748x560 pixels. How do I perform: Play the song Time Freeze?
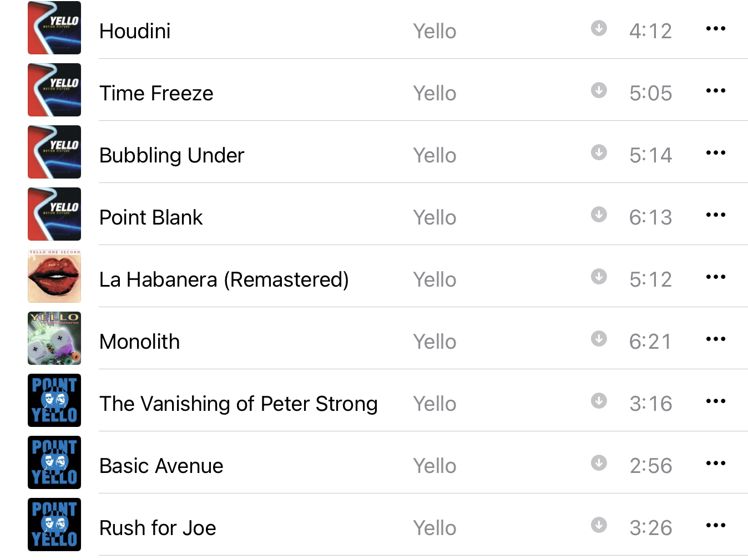(x=156, y=93)
